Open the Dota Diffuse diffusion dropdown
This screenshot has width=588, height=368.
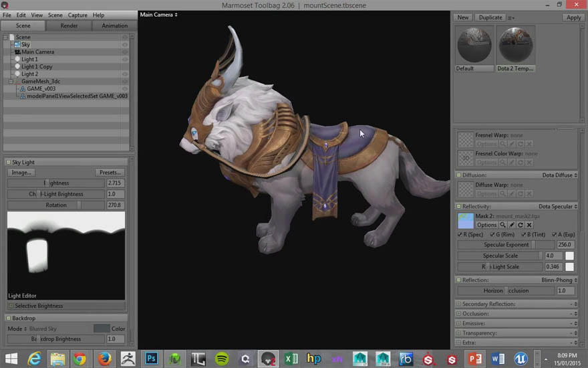559,175
